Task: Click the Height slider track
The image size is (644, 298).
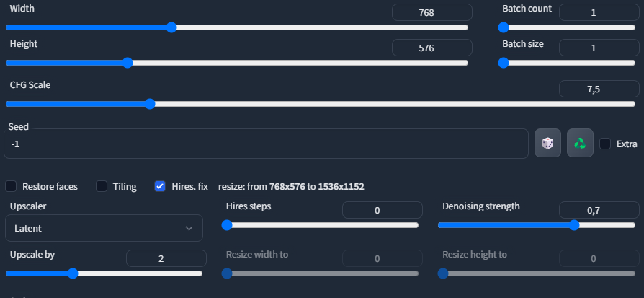Action: point(237,63)
